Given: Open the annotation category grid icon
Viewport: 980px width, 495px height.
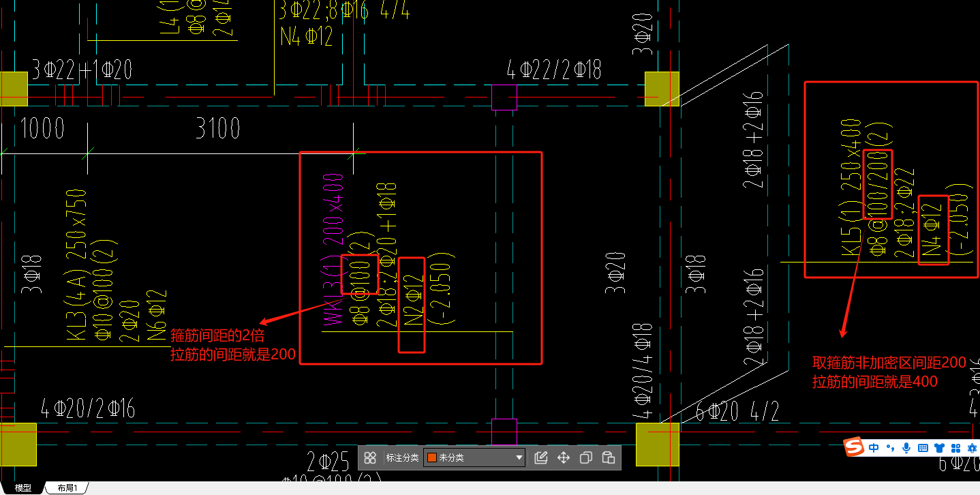Looking at the screenshot, I should pyautogui.click(x=370, y=457).
